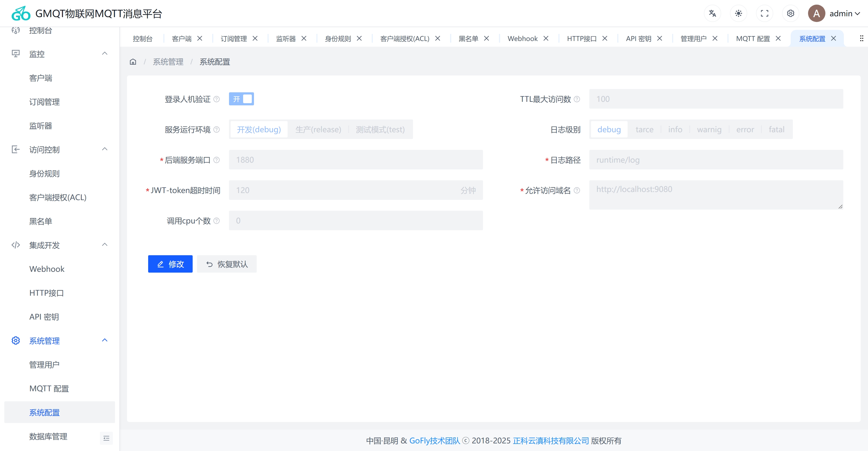868x451 pixels.
Task: Open settings via the gear icon in header
Action: pos(790,13)
